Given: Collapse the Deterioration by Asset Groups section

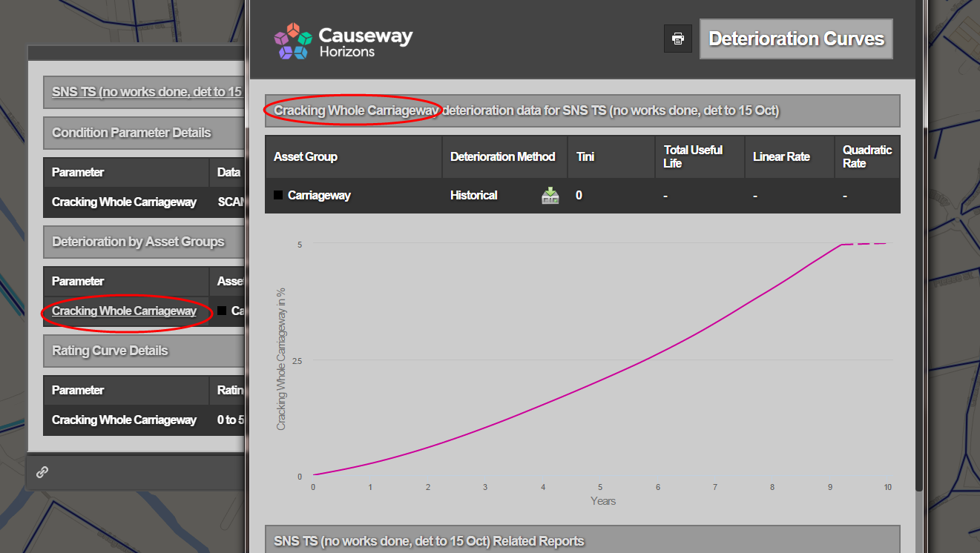Looking at the screenshot, I should 138,242.
